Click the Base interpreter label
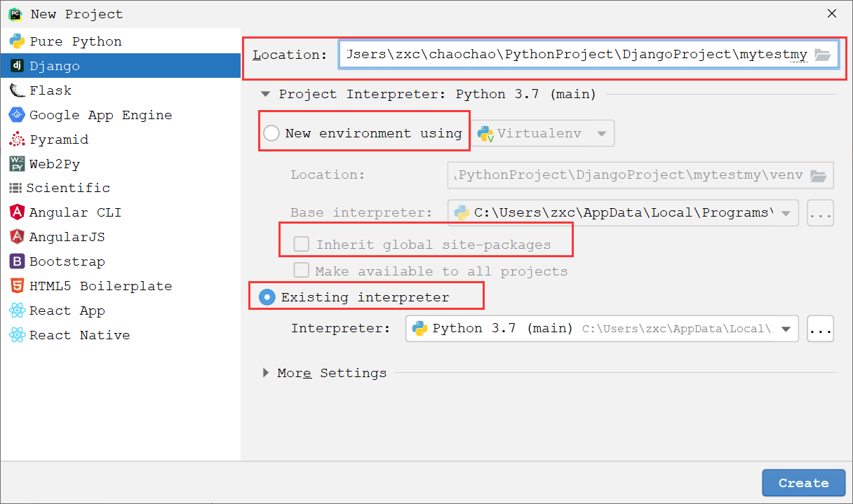The width and height of the screenshot is (853, 504). 362,212
